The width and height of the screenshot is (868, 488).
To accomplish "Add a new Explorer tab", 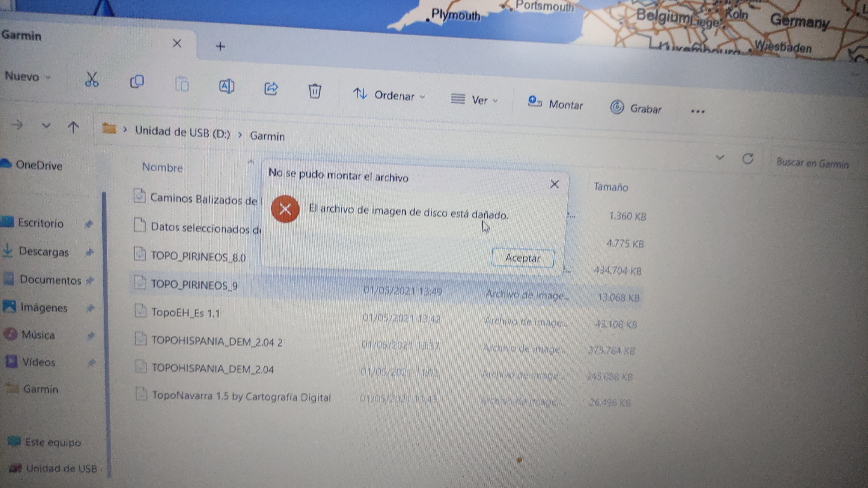I will (220, 47).
